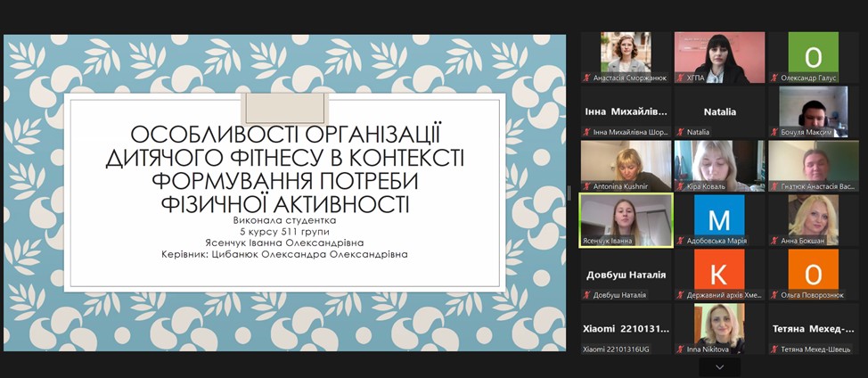Click large Natalia name in tile
This screenshot has width=868, height=378.
coord(720,111)
